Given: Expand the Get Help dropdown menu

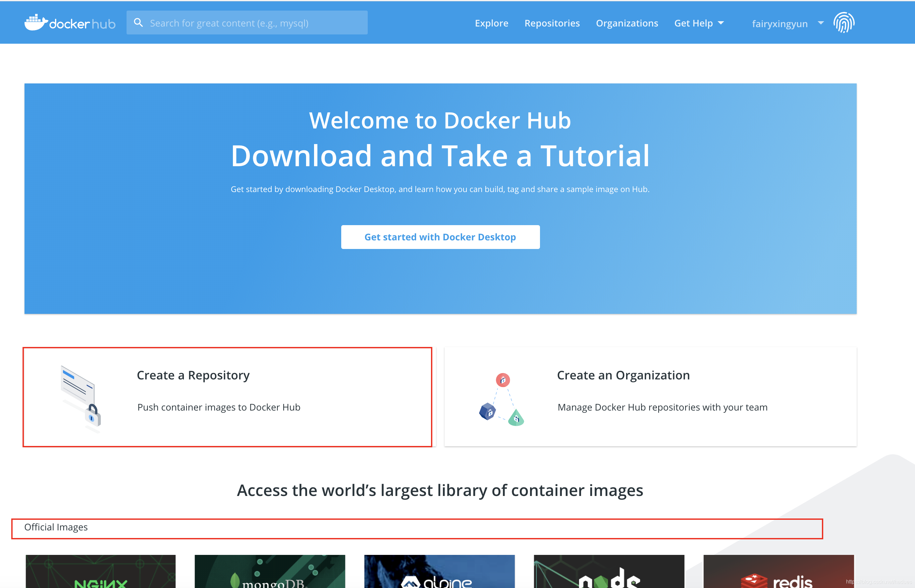Looking at the screenshot, I should 700,23.
